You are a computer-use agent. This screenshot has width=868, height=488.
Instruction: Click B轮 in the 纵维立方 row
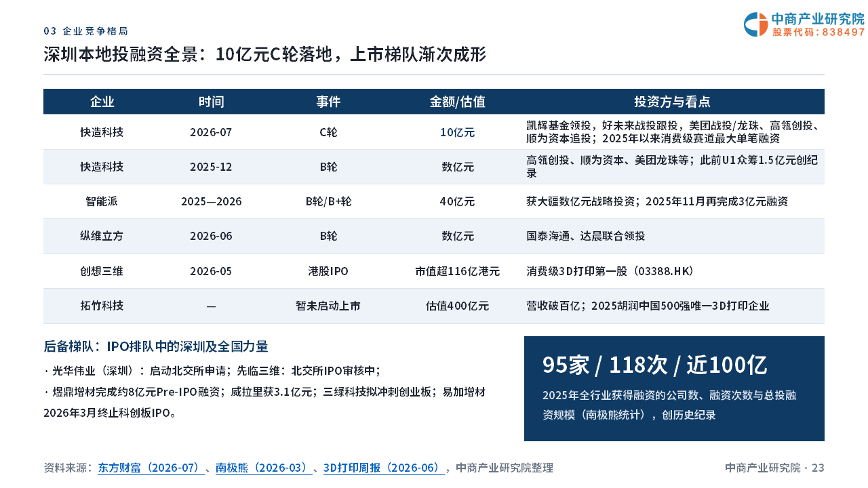[328, 237]
